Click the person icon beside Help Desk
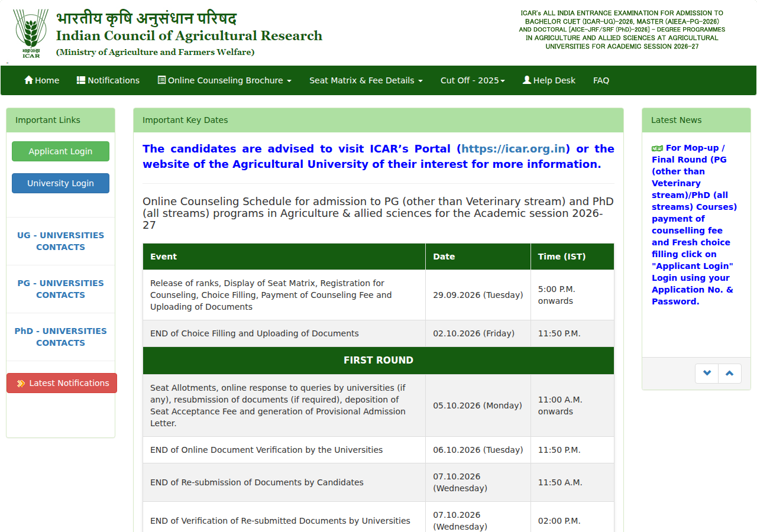The image size is (757, 532). pos(527,80)
